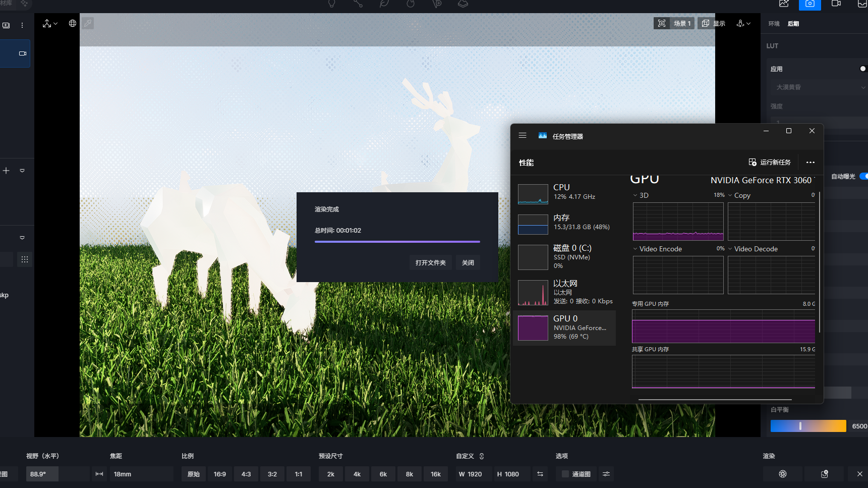Open Task Manager hamburger navigation menu
The image size is (868, 488).
[523, 136]
